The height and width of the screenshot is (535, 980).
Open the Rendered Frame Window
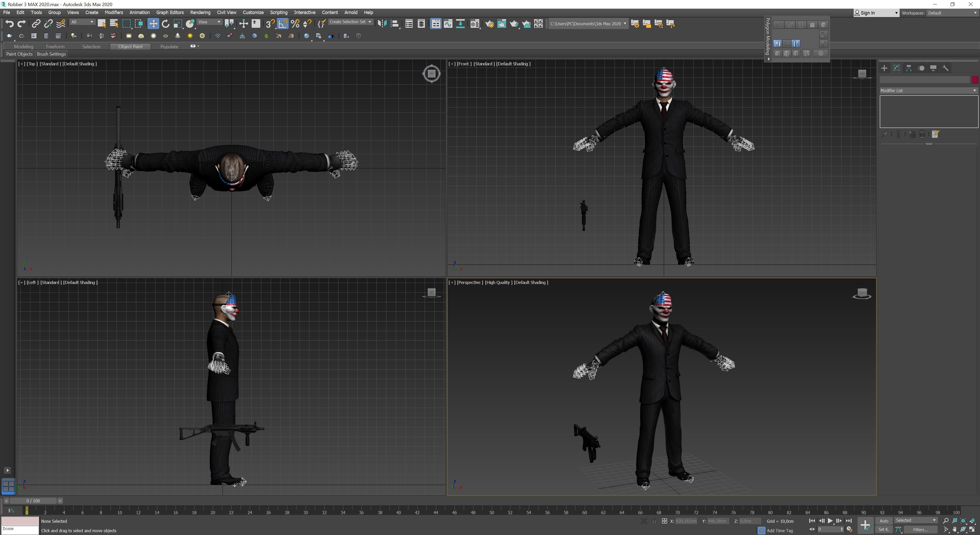tap(501, 23)
